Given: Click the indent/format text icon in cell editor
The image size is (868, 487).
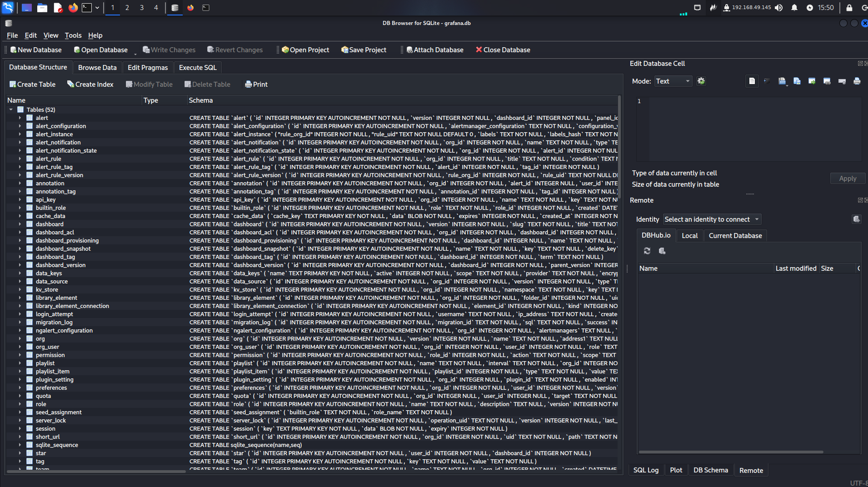Looking at the screenshot, I should coord(767,81).
